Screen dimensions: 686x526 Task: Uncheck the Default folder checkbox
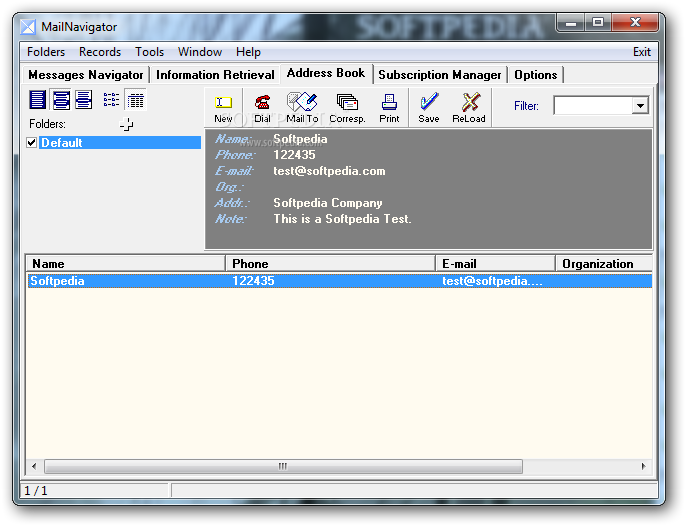(x=32, y=143)
